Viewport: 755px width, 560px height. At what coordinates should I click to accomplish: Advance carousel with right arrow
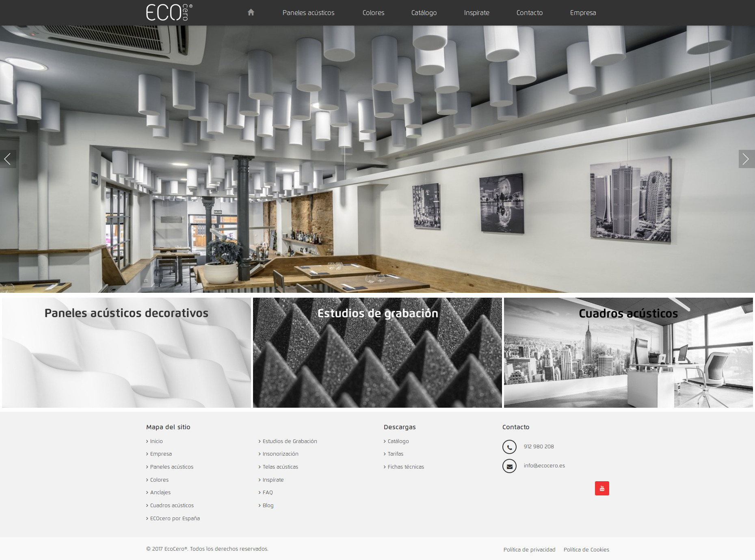(746, 159)
